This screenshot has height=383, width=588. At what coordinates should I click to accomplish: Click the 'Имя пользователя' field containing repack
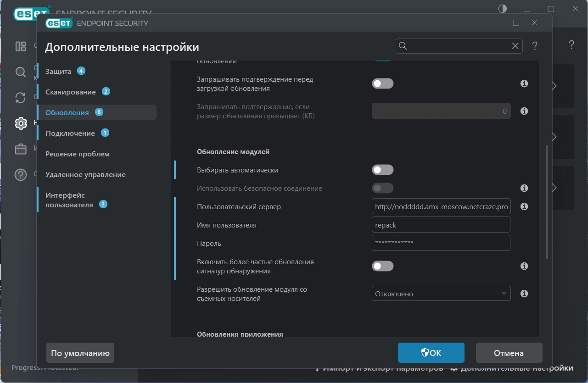[x=441, y=225]
